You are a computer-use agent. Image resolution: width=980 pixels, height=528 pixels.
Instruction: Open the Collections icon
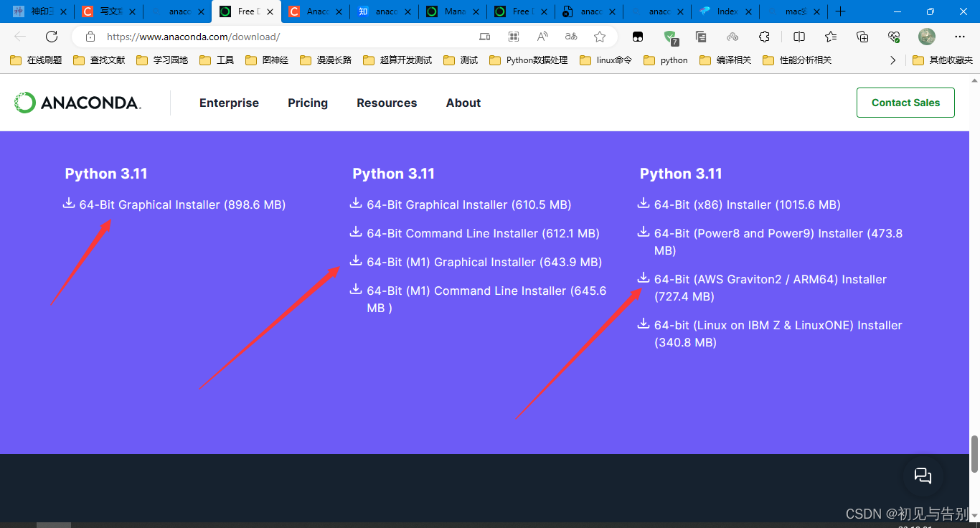[862, 37]
